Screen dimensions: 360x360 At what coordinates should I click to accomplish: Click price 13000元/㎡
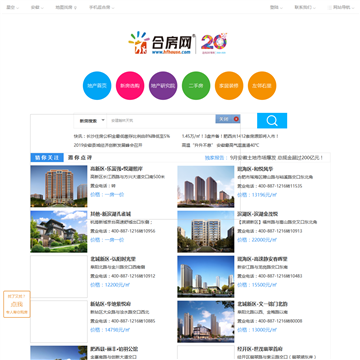(x=257, y=330)
